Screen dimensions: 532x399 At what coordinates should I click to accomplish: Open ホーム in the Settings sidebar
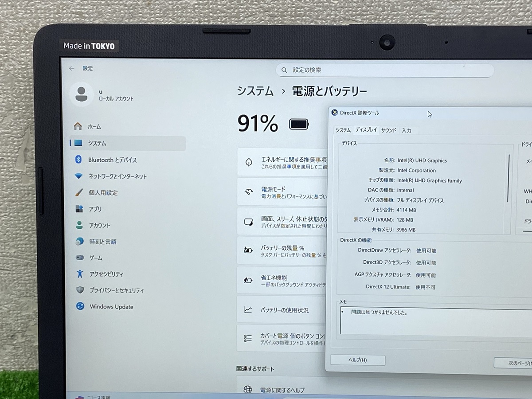click(94, 127)
